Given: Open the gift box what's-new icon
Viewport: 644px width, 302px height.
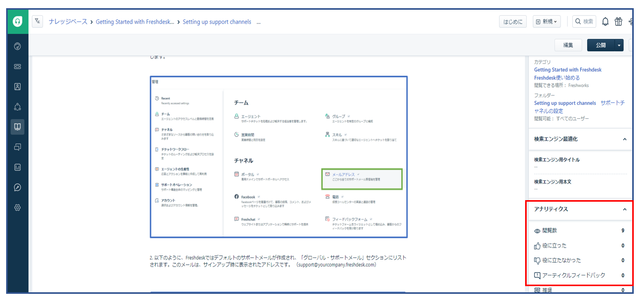Looking at the screenshot, I should [x=618, y=21].
